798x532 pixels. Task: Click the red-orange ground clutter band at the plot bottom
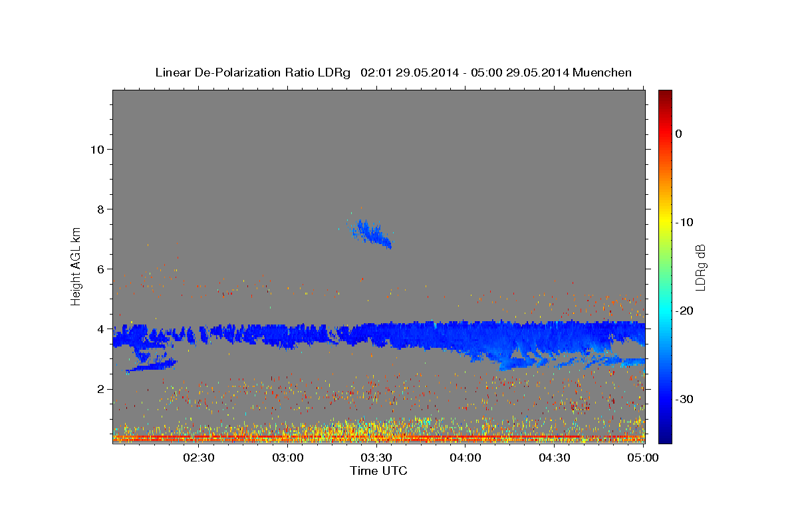click(x=378, y=438)
